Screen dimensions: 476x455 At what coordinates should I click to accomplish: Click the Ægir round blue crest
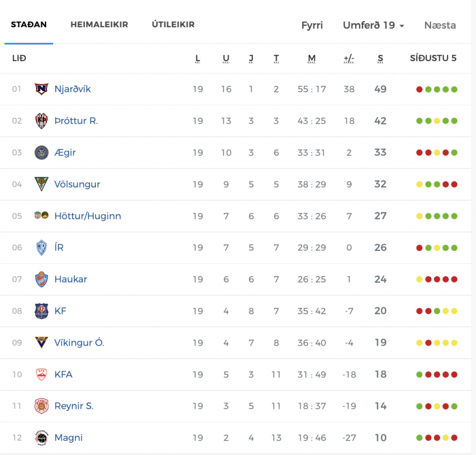(41, 152)
